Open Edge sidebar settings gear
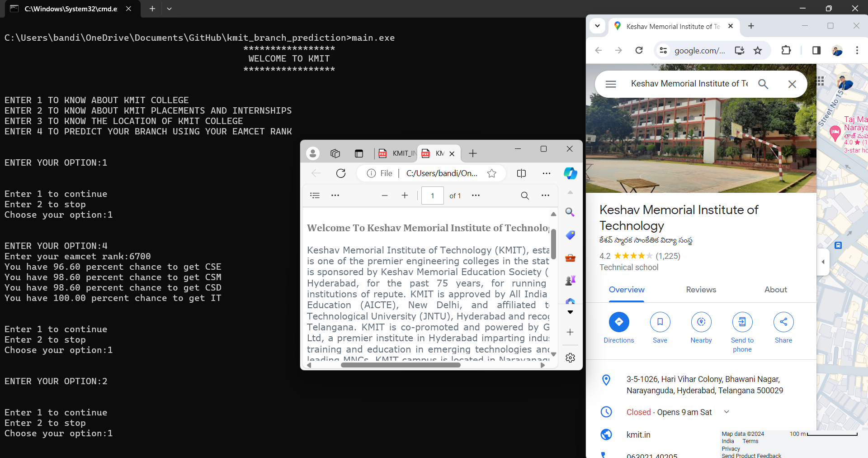This screenshot has height=458, width=868. coord(570,358)
